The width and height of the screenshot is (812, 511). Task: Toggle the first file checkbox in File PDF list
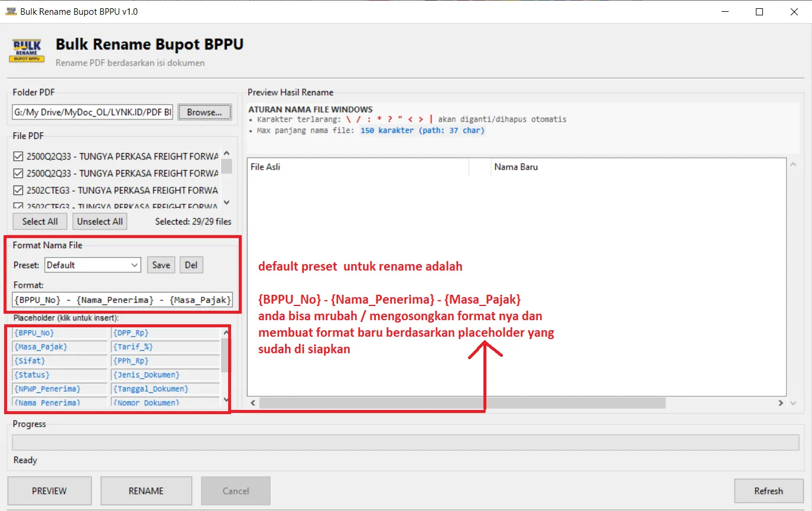(x=18, y=157)
